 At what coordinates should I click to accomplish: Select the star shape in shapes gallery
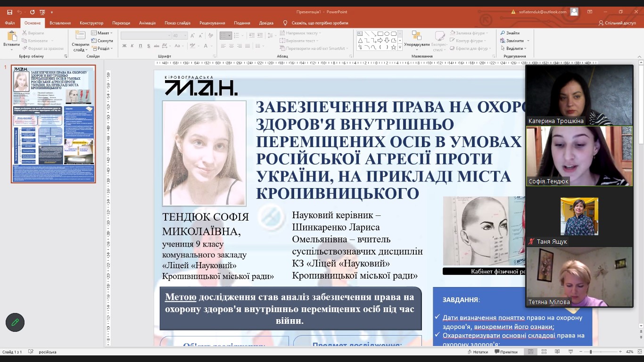coord(394,47)
